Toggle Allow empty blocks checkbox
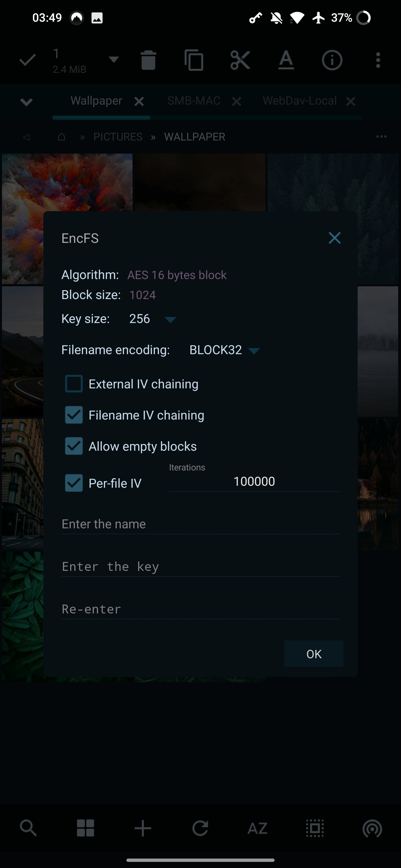The height and width of the screenshot is (868, 401). pos(74,446)
